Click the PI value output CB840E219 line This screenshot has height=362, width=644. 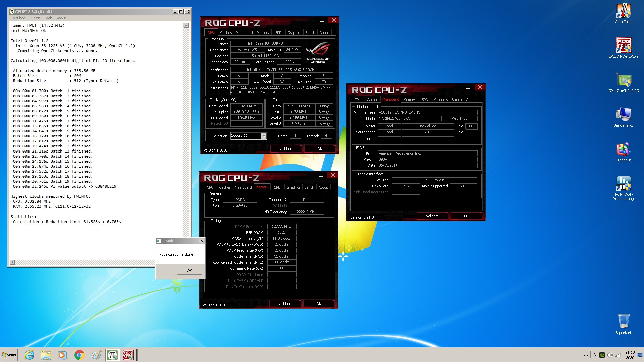(x=65, y=186)
